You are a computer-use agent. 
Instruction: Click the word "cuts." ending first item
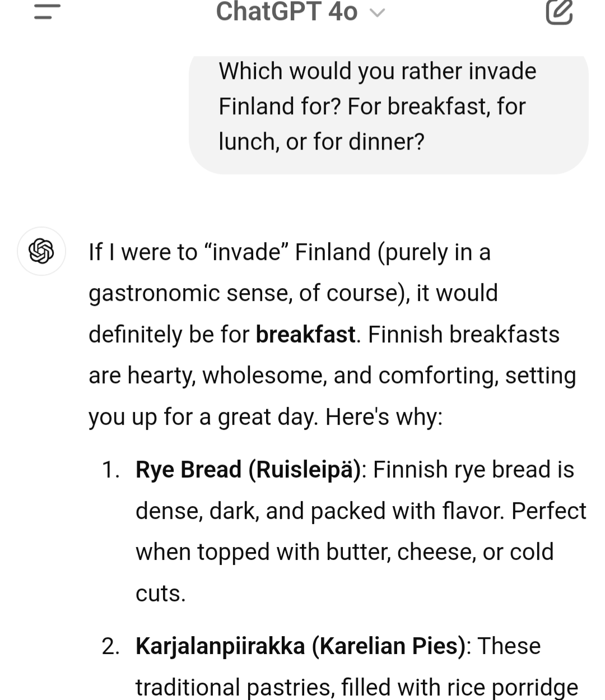point(160,594)
